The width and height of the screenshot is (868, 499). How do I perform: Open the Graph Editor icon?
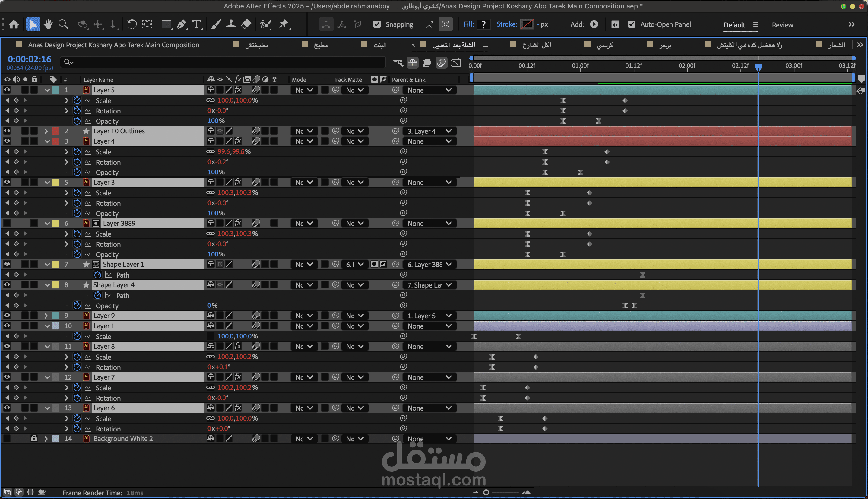(x=456, y=63)
